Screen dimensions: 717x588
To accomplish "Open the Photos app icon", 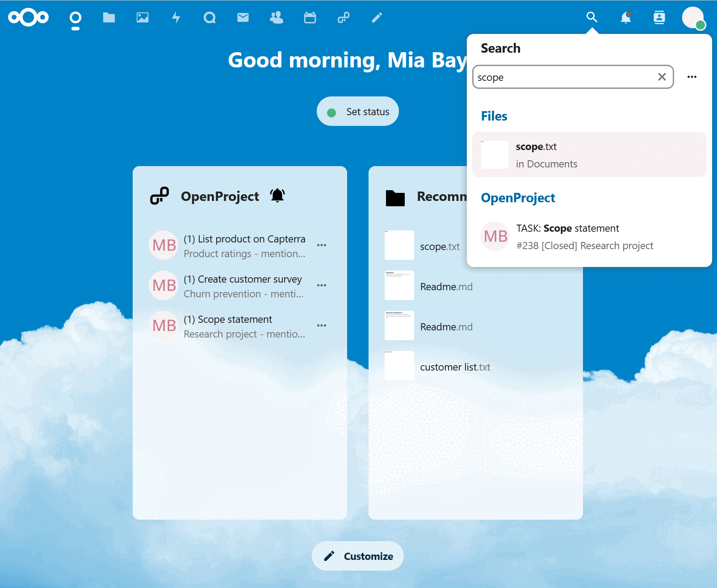I will [143, 17].
